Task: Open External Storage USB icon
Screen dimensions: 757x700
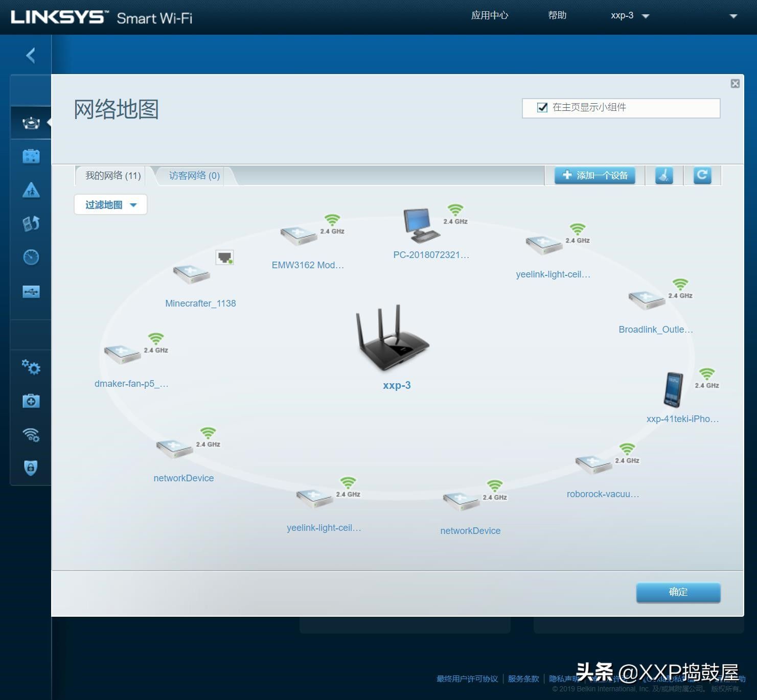Action: 31,292
